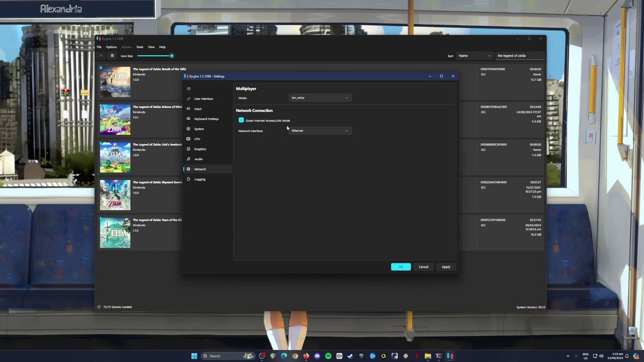Open File Explorer from taskbar
The image size is (644, 362).
click(428, 356)
